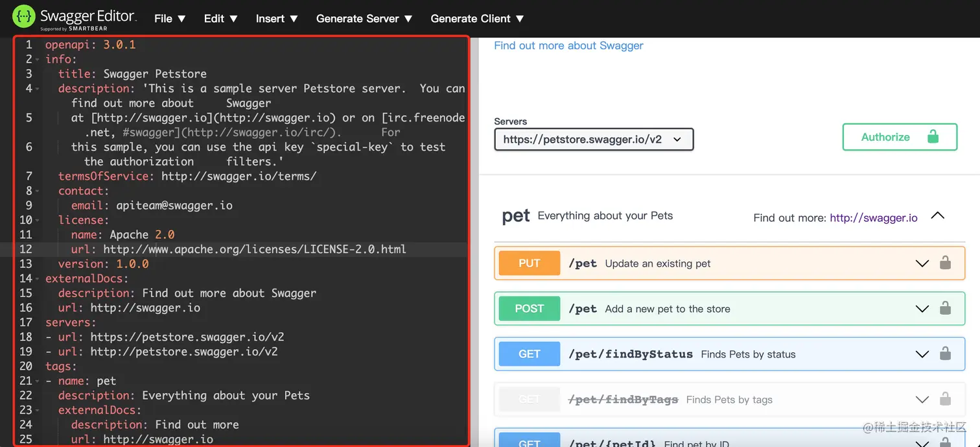
Task: Click the GET badge for /pet/{petId}
Action: (x=529, y=441)
